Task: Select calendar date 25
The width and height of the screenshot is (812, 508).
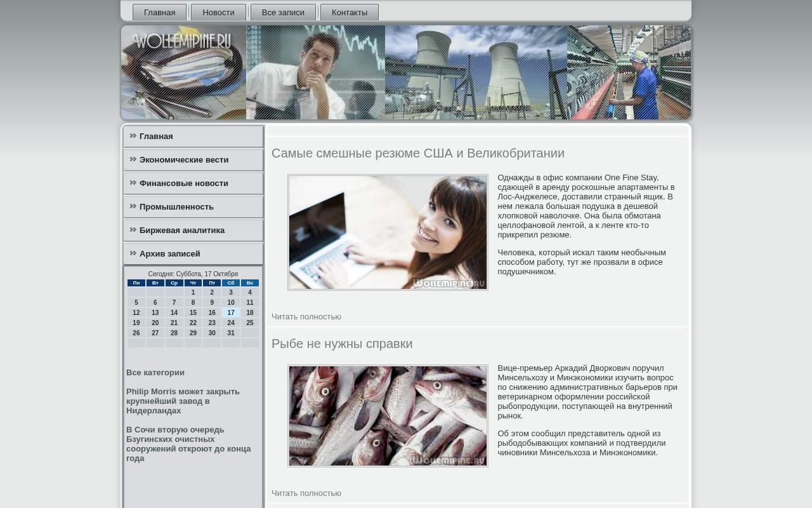Action: (x=250, y=323)
